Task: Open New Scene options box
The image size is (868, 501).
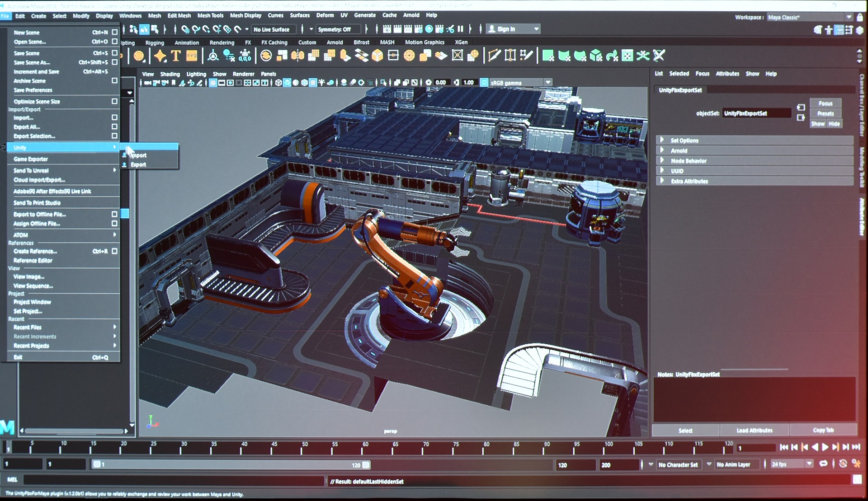Action: [114, 32]
